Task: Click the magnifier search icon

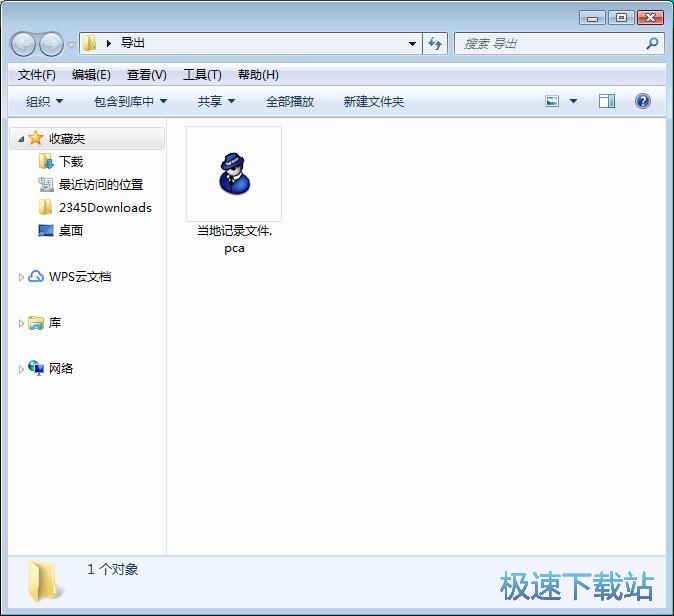Action: 652,43
